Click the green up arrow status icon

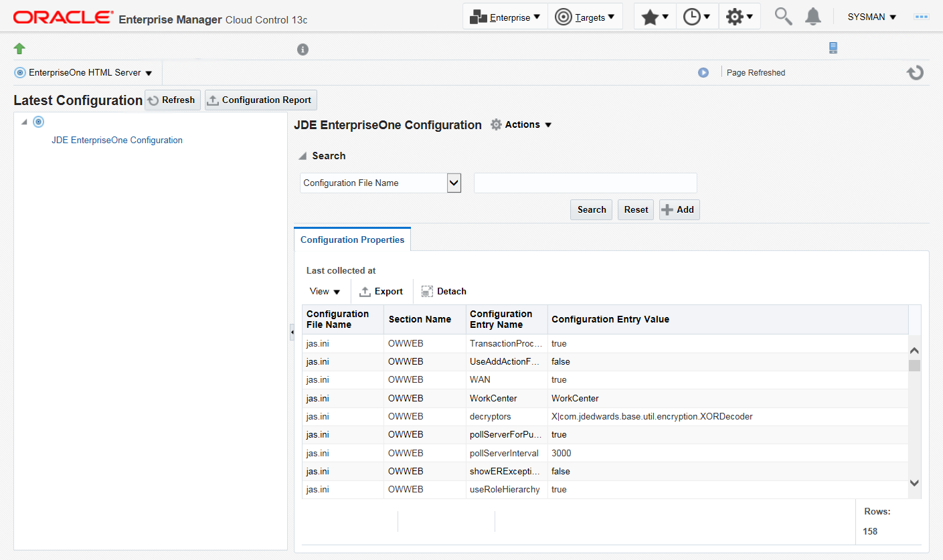[x=19, y=48]
